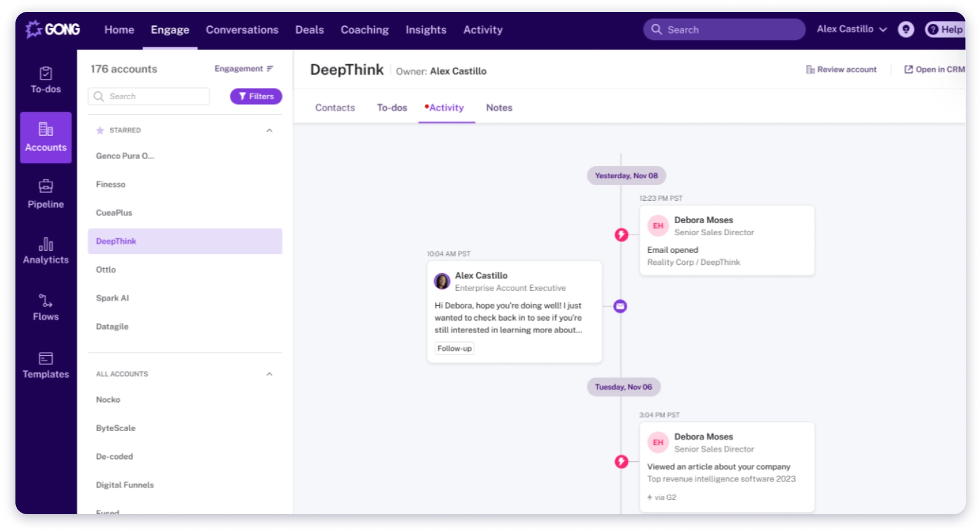This screenshot has height=532, width=980.
Task: Collapse the STARRED accounts section
Action: pyautogui.click(x=270, y=130)
